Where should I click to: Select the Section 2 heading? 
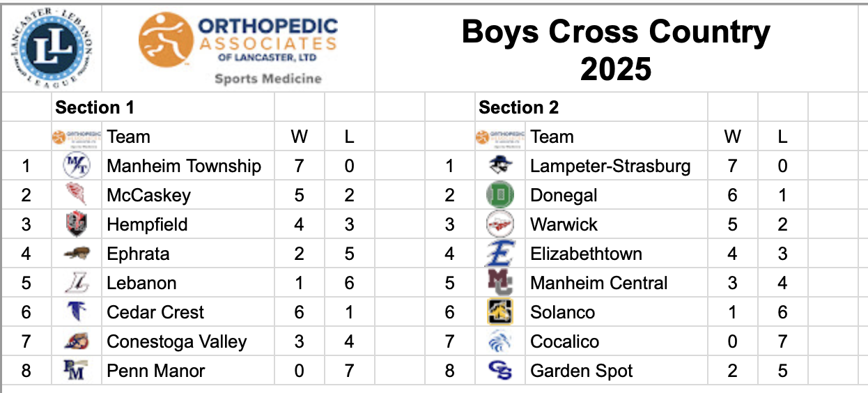click(x=519, y=107)
